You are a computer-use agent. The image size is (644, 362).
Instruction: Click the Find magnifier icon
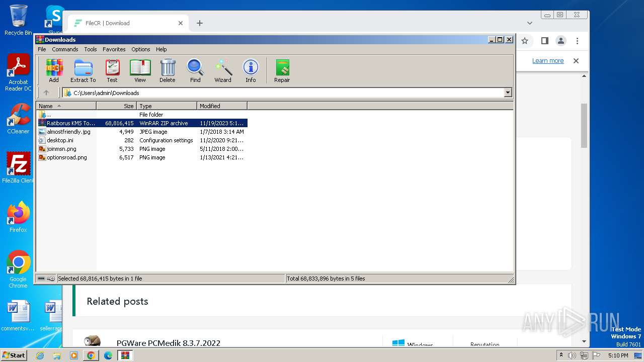[x=195, y=70]
